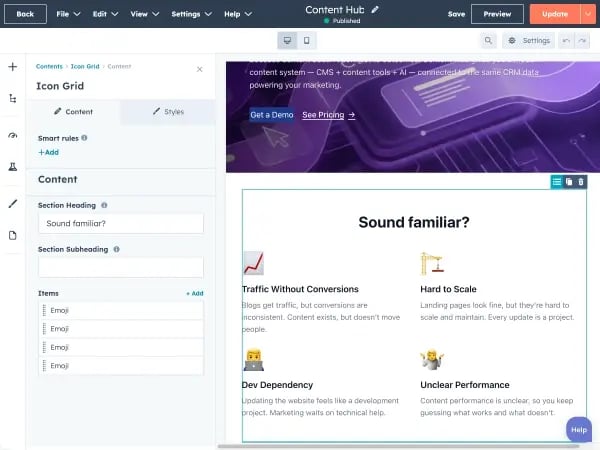600x450 pixels.
Task: Click the Traffic Without Conversions title
Action: [300, 289]
